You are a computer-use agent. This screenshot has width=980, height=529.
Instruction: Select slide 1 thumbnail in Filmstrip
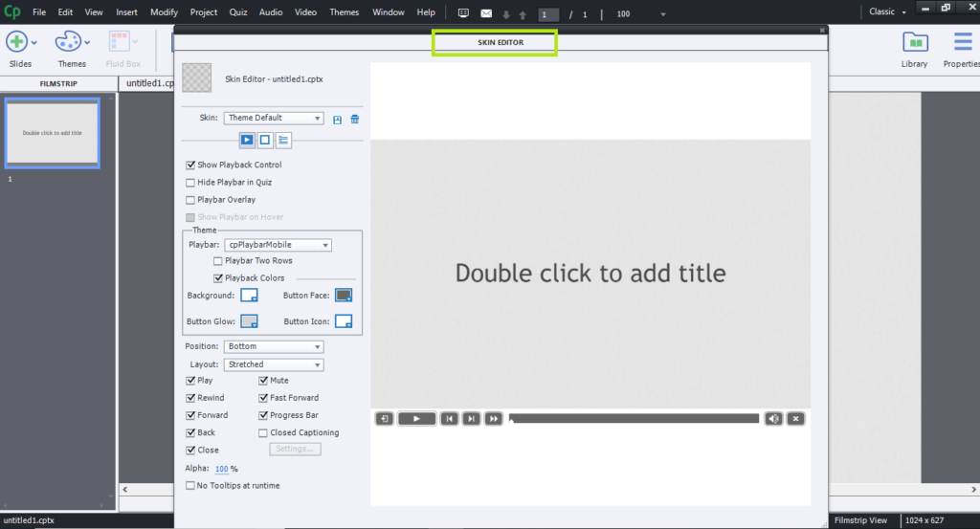(x=53, y=133)
